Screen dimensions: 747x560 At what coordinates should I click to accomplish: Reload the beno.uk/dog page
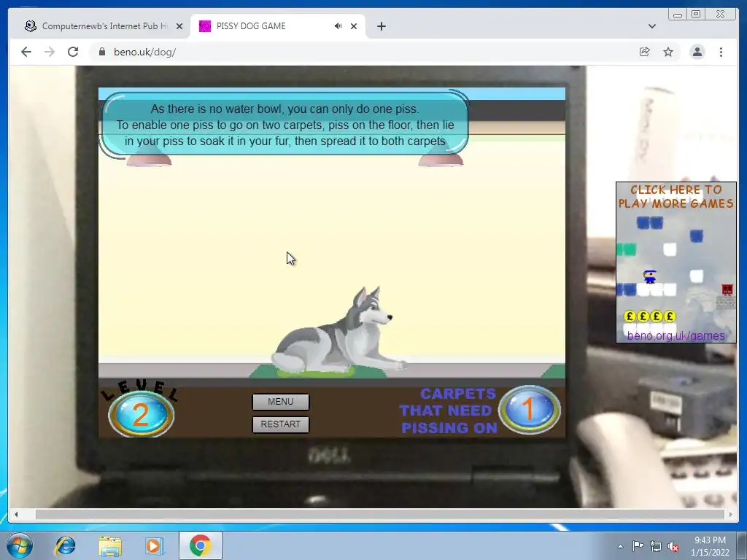[x=73, y=52]
